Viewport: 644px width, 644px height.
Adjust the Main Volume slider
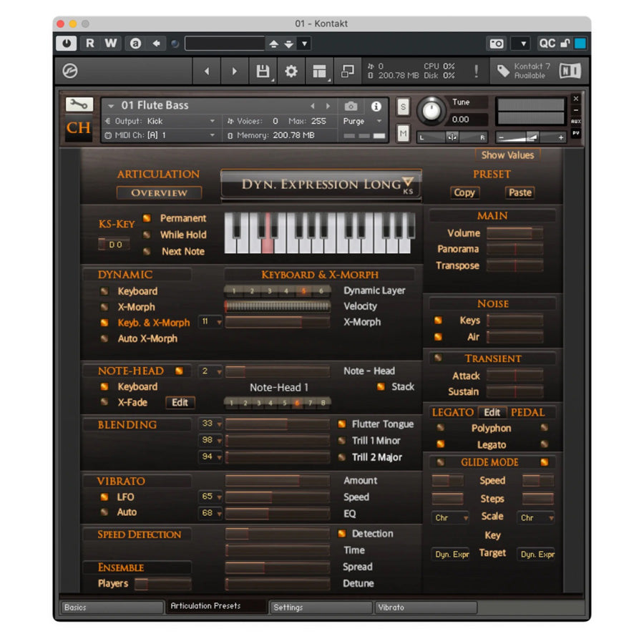click(515, 233)
